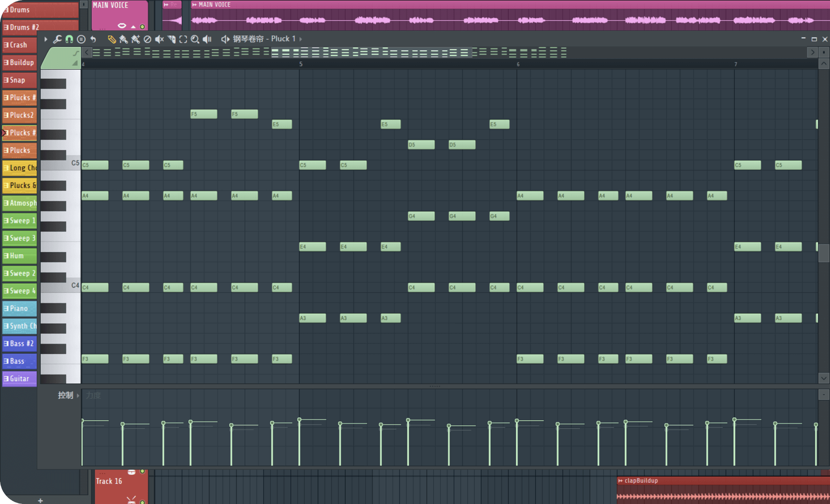Select the Guitar pattern
The height and width of the screenshot is (504, 830).
tap(19, 378)
